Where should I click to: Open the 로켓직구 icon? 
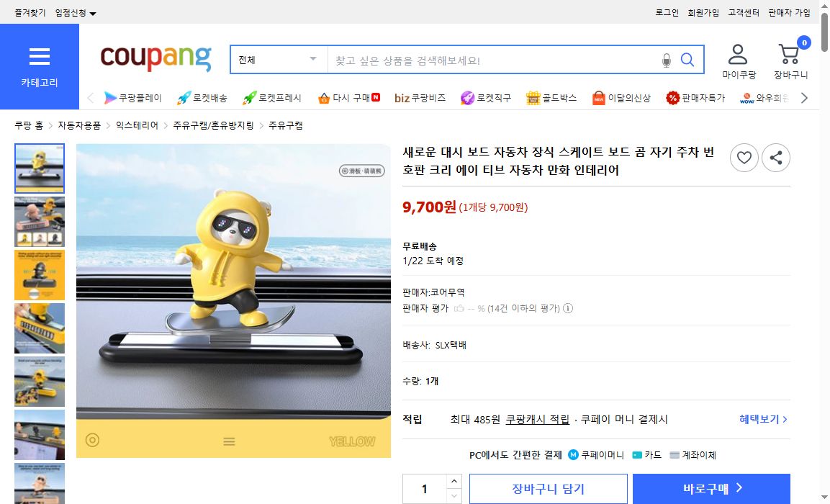(469, 97)
